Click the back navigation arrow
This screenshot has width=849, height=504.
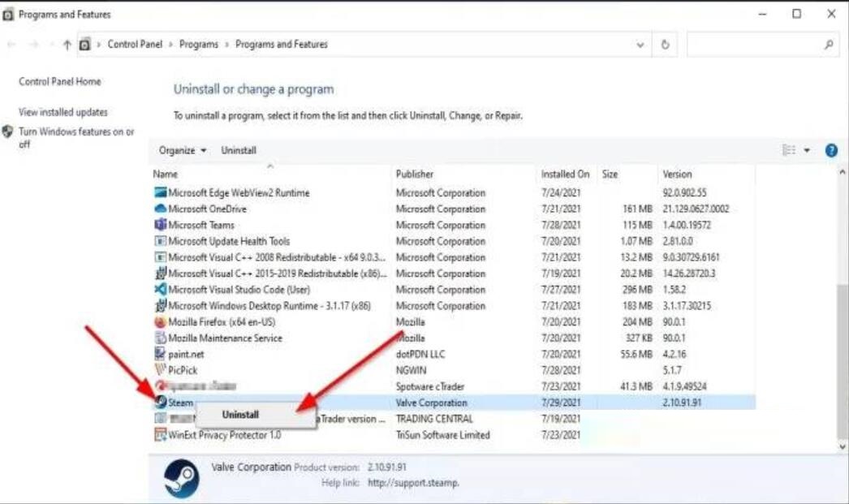pyautogui.click(x=11, y=45)
